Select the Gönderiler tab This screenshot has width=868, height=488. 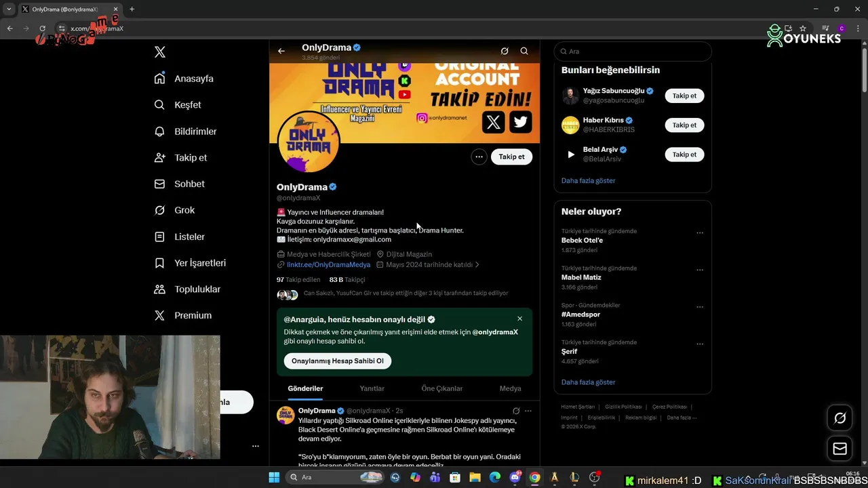[305, 389]
